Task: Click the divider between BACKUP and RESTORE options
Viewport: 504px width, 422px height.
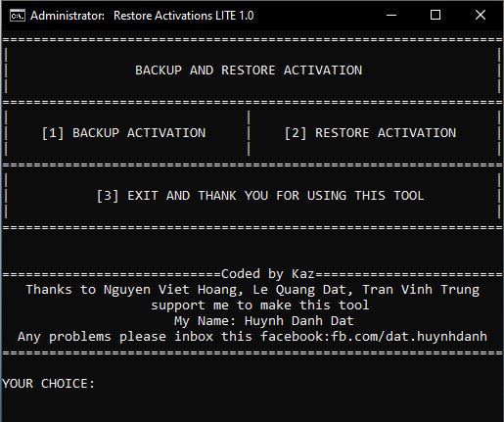Action: tap(249, 133)
